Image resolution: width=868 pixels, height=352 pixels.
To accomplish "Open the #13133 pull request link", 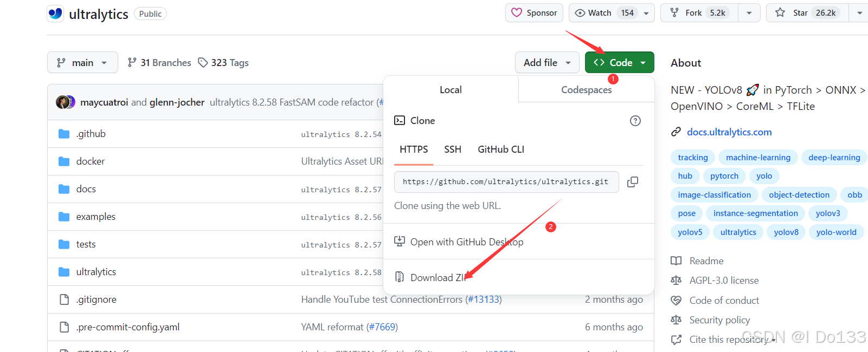I will (x=484, y=299).
